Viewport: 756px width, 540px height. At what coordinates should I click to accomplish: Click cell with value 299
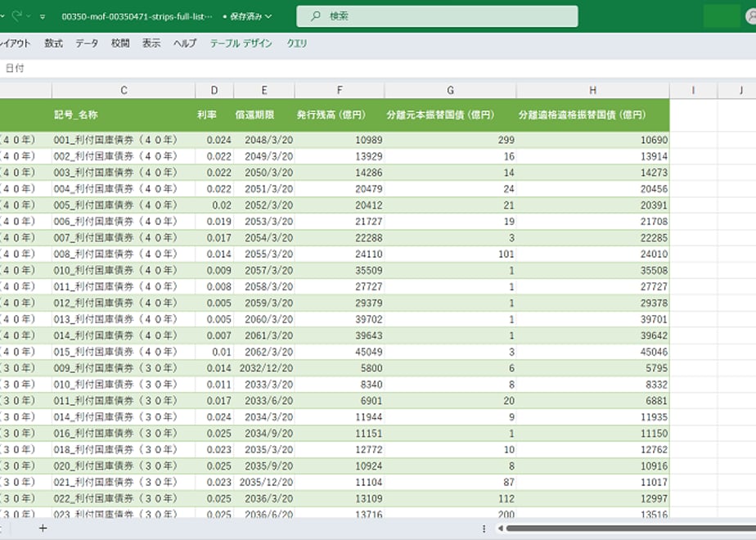pyautogui.click(x=450, y=140)
